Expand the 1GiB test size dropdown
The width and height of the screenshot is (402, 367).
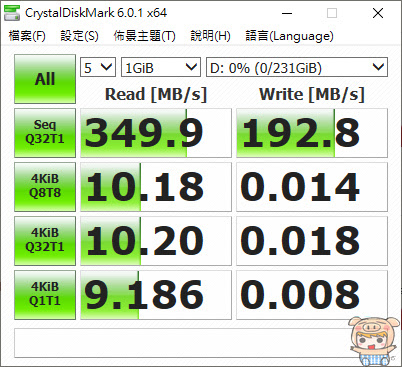click(161, 68)
